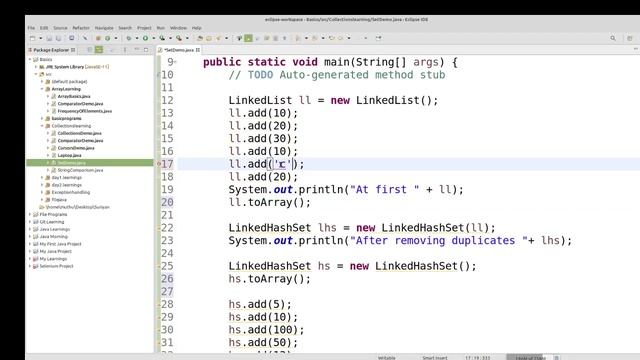Screen dimensions: 640x360
Task: Click the Pin Editor icon
Action: [378, 38]
